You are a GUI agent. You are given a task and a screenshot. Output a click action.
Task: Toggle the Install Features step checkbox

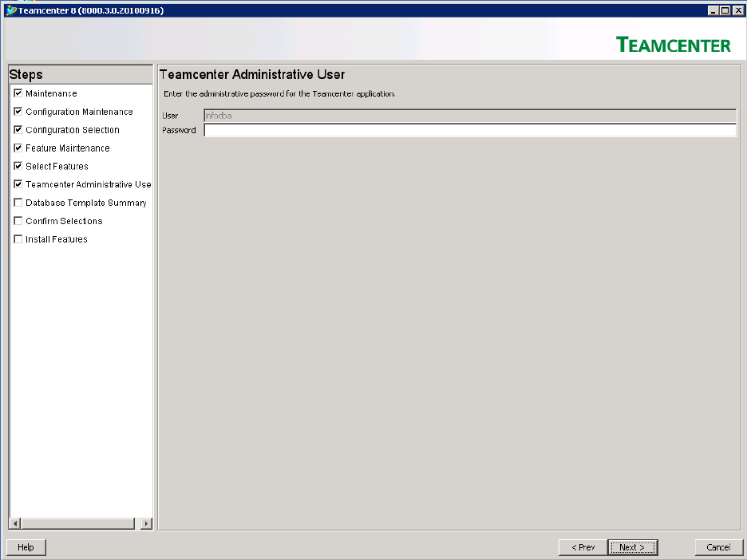(x=18, y=239)
